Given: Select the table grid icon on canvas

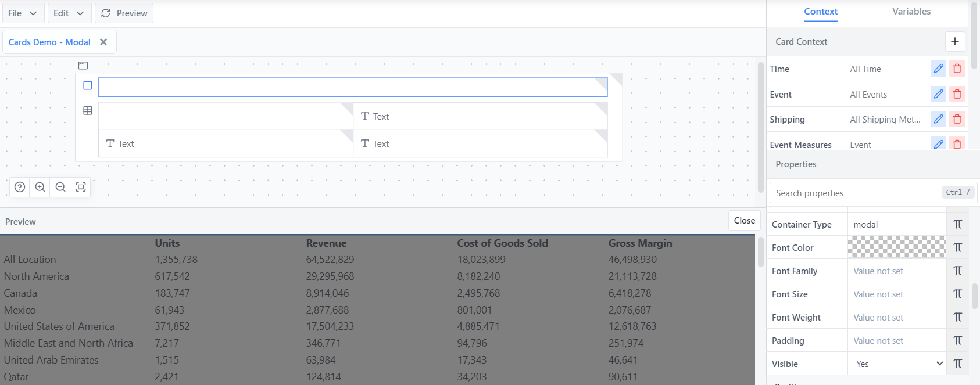Looking at the screenshot, I should pos(88,110).
